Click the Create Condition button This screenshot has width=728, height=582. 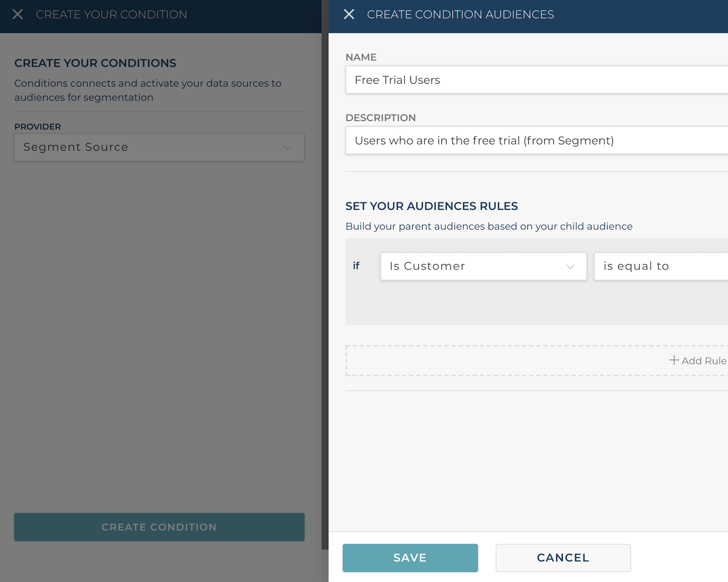point(159,527)
